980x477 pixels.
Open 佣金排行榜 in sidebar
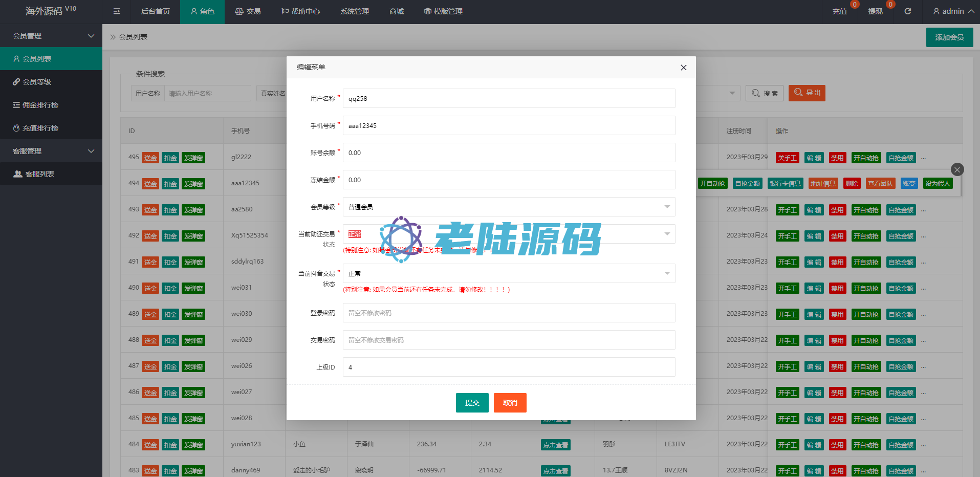51,105
